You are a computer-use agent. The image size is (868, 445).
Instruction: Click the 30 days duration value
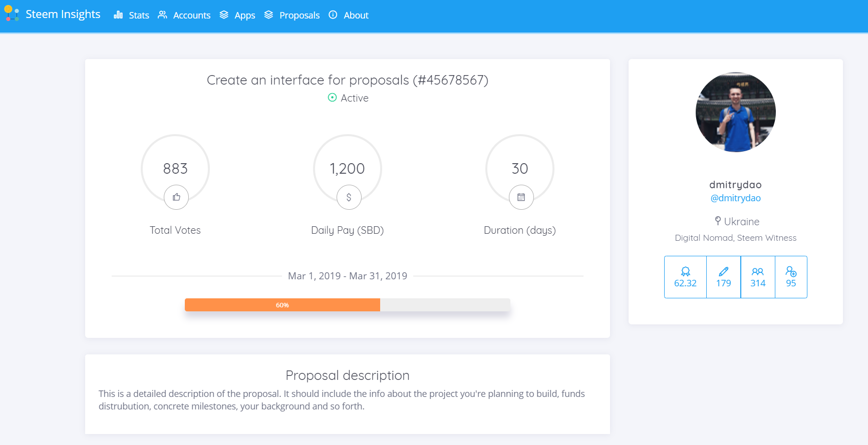(520, 169)
